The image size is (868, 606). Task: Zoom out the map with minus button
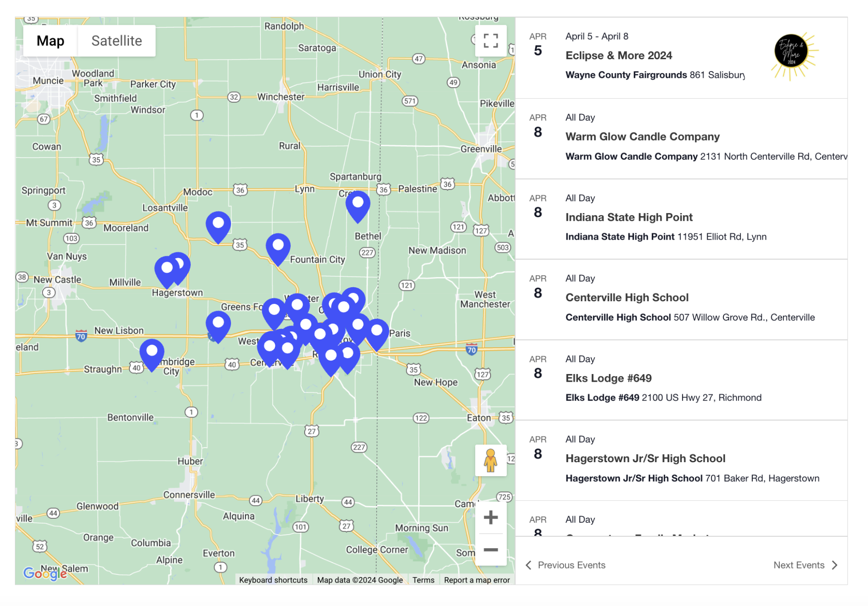tap(491, 550)
